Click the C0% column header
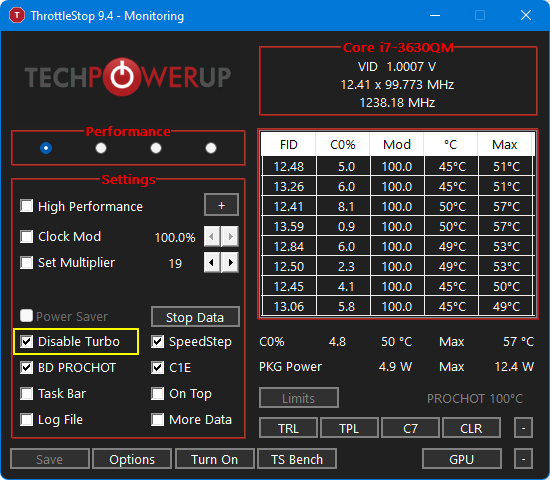The width and height of the screenshot is (550, 480). pyautogui.click(x=343, y=144)
